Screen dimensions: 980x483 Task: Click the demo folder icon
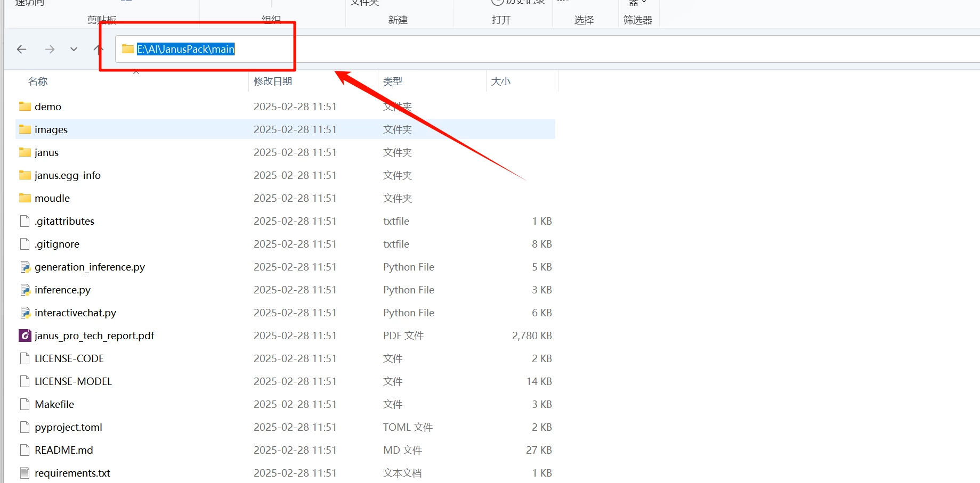click(25, 107)
